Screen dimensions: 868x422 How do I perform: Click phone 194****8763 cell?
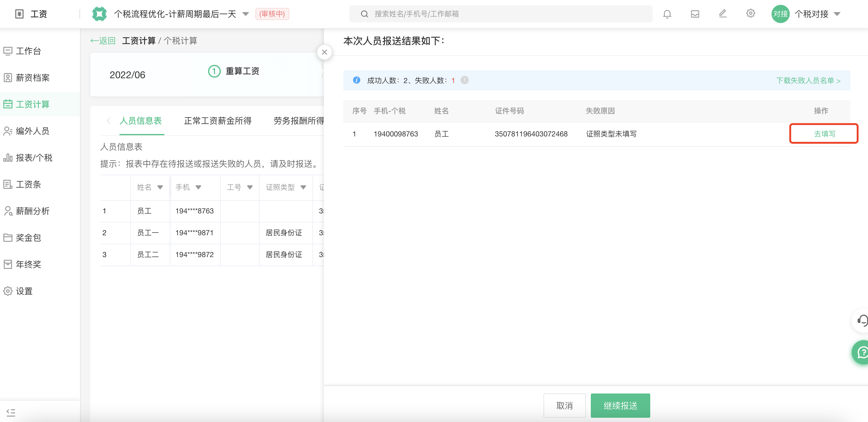coord(194,211)
